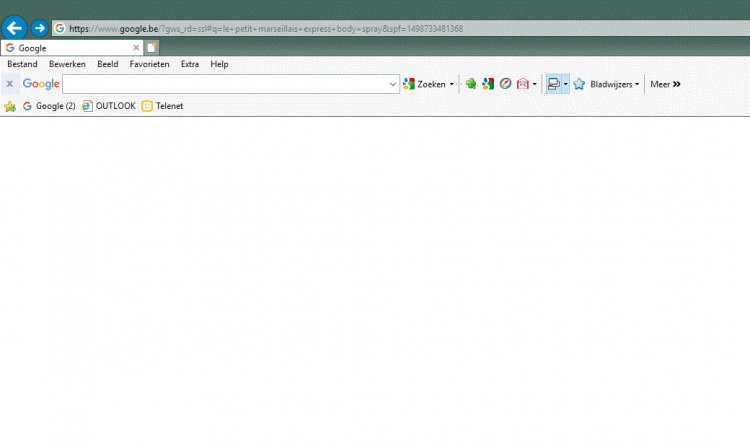The height and width of the screenshot is (446, 750).
Task: Click the compass icon in Google Toolbar
Action: tap(505, 84)
